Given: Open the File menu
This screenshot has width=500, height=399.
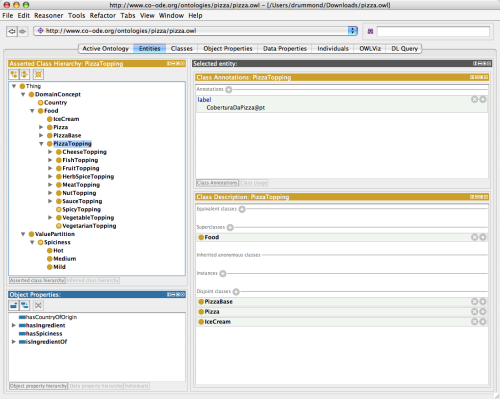Looking at the screenshot, I should click(8, 15).
